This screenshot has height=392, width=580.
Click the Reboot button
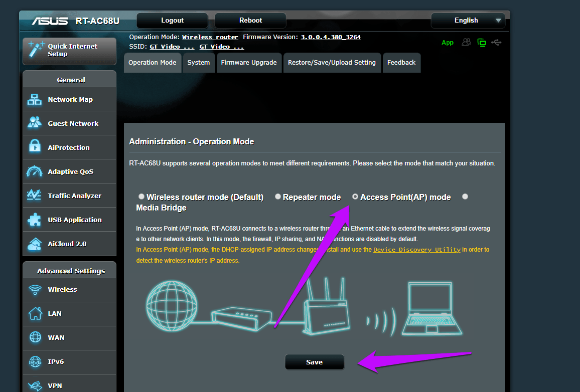(250, 21)
